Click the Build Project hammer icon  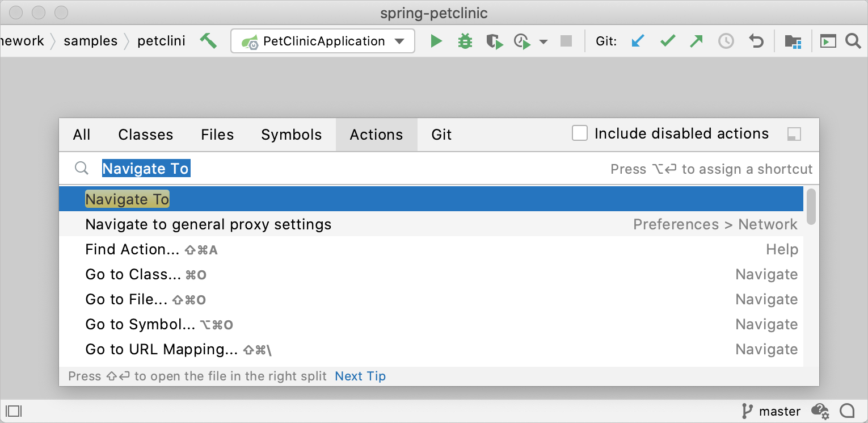(208, 41)
